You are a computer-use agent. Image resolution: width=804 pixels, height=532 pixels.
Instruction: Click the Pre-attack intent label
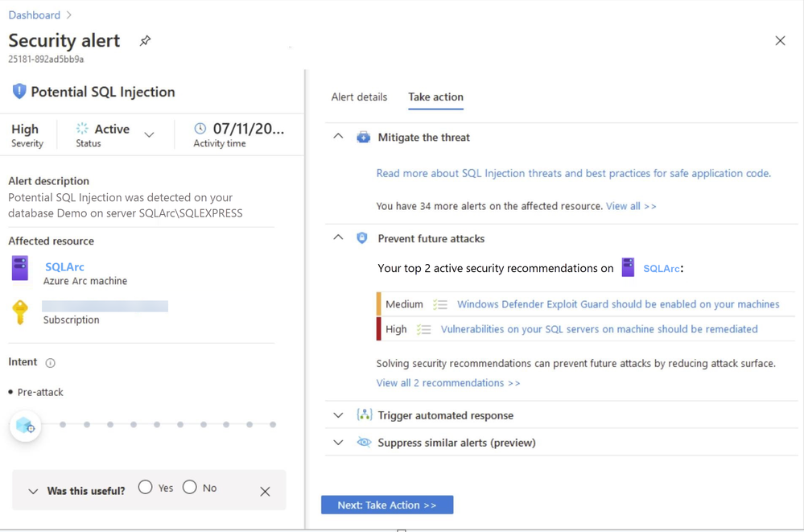click(x=40, y=393)
